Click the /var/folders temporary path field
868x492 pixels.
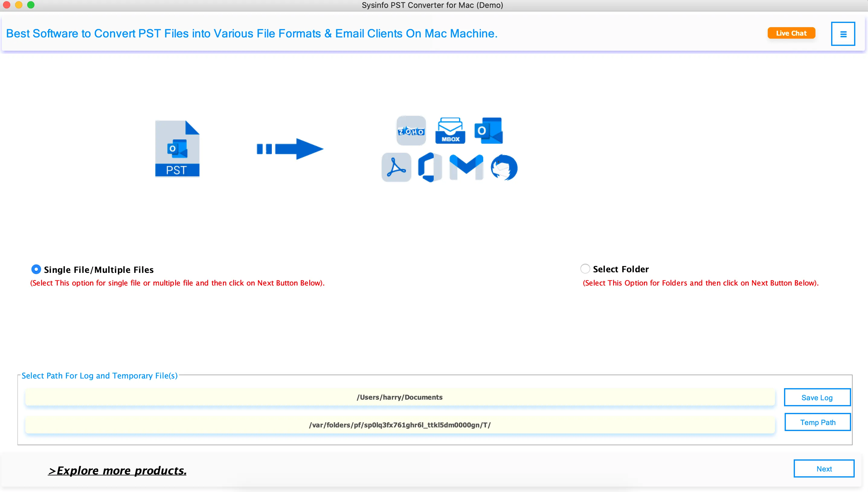pyautogui.click(x=400, y=425)
